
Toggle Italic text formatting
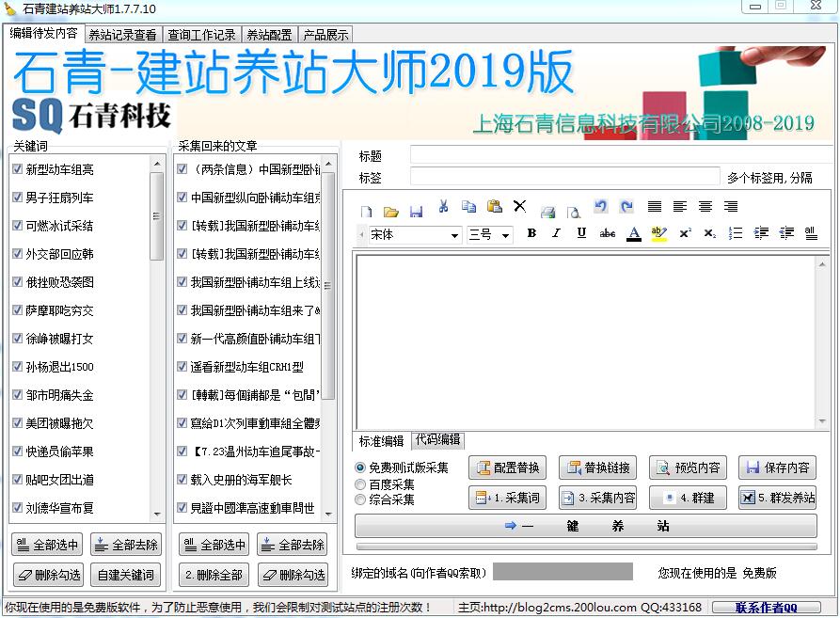pos(556,233)
